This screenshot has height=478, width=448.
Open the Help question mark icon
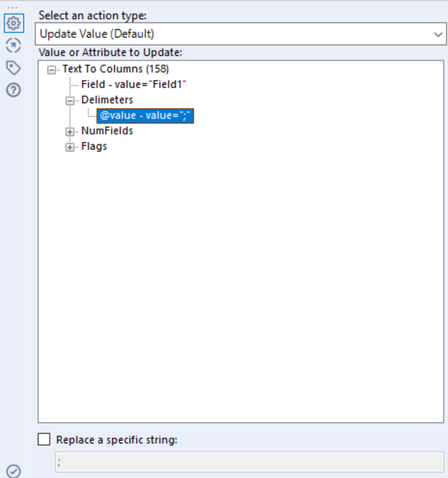[x=14, y=90]
